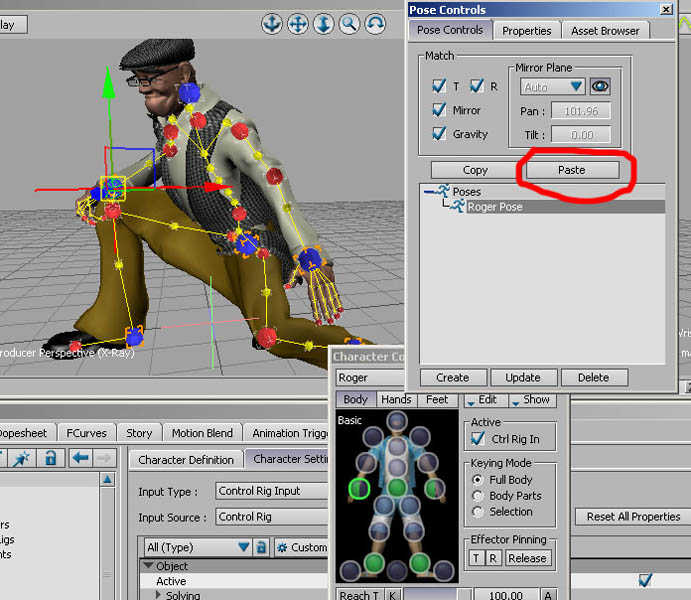Collapse the Poses tree node
The height and width of the screenshot is (600, 691).
(x=427, y=192)
